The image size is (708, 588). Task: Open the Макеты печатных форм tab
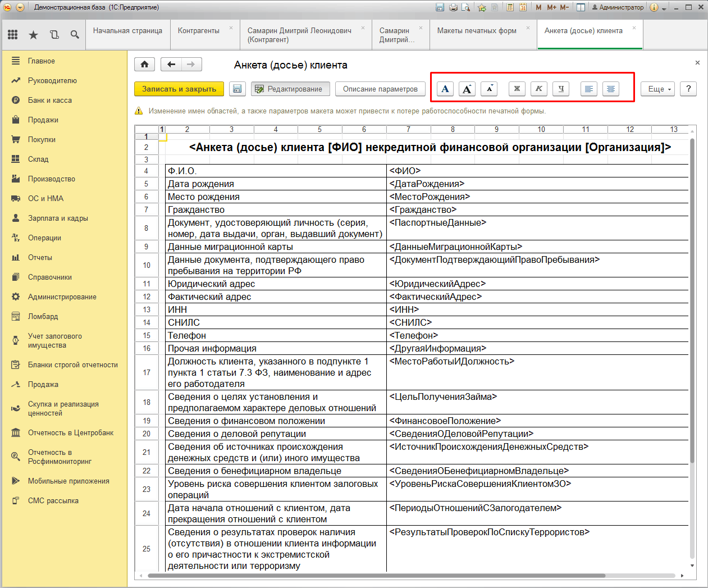pos(477,31)
